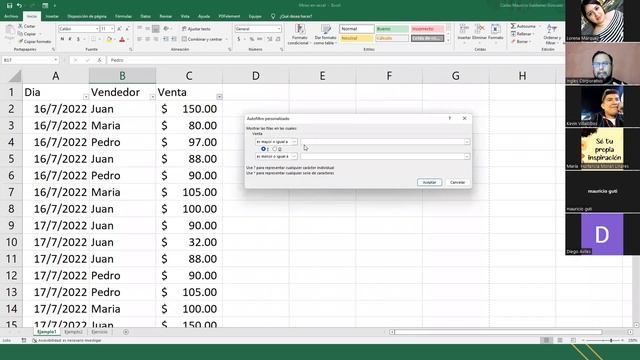Toggle italic (K) formatting
Viewport: 640px width, 360px height.
tap(70, 39)
